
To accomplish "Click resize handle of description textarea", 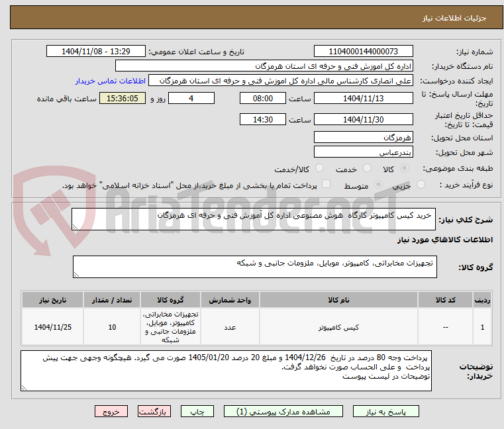I will click(x=76, y=227).
